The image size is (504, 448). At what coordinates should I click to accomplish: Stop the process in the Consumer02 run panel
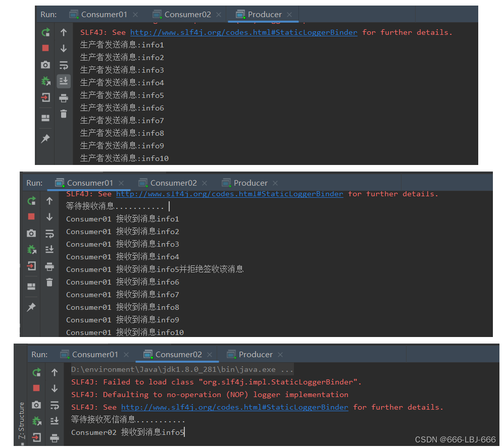[37, 388]
